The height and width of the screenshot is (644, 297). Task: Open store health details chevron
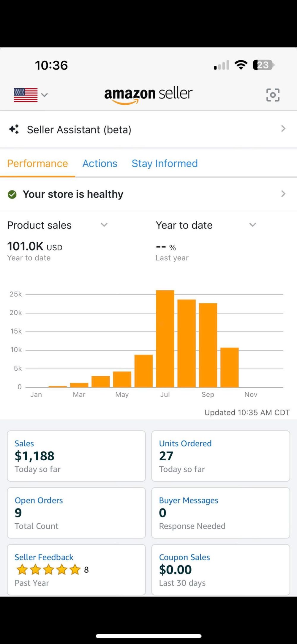tap(283, 194)
